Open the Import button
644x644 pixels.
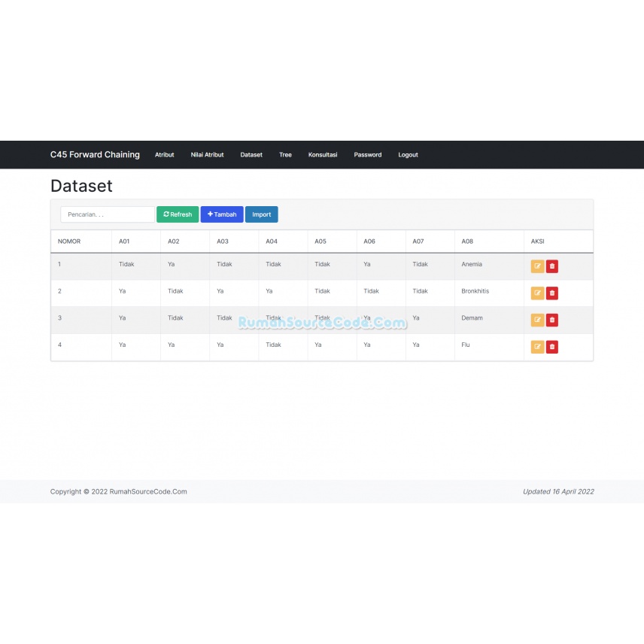coord(262,214)
